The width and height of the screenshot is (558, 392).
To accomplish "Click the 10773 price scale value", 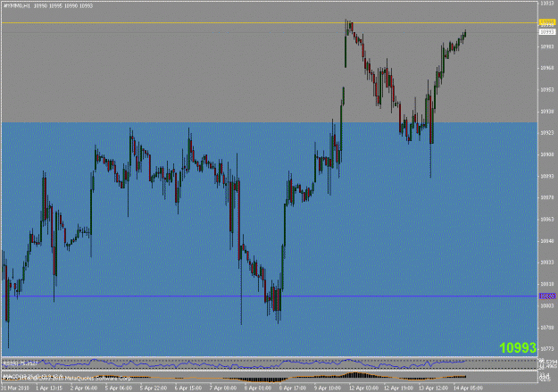I will click(x=547, y=348).
